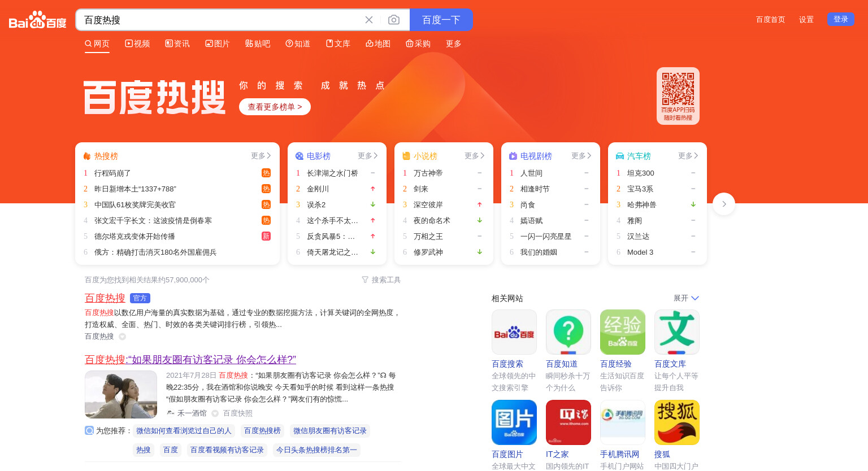Viewport: 868px width, 471px height.
Task: Open TV series 人世间
Action: pyautogui.click(x=531, y=173)
